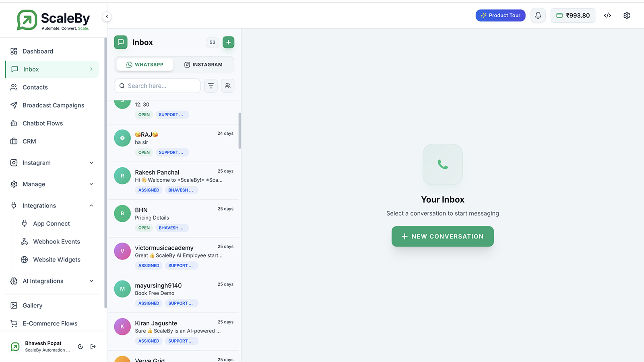644x362 pixels.
Task: Open the ₹993.80 wallet balance
Action: (573, 16)
